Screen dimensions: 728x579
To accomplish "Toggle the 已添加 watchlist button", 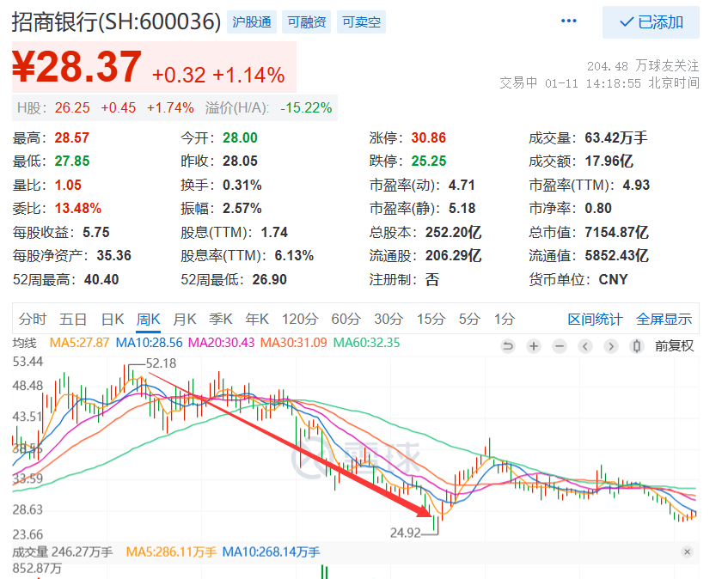I will click(651, 22).
